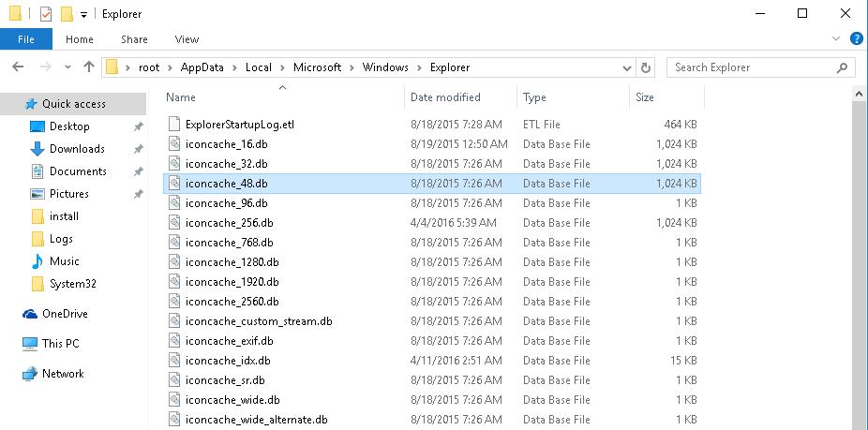Open Customize Quick Access Toolbar dropdown
This screenshot has height=430, width=868.
84,14
